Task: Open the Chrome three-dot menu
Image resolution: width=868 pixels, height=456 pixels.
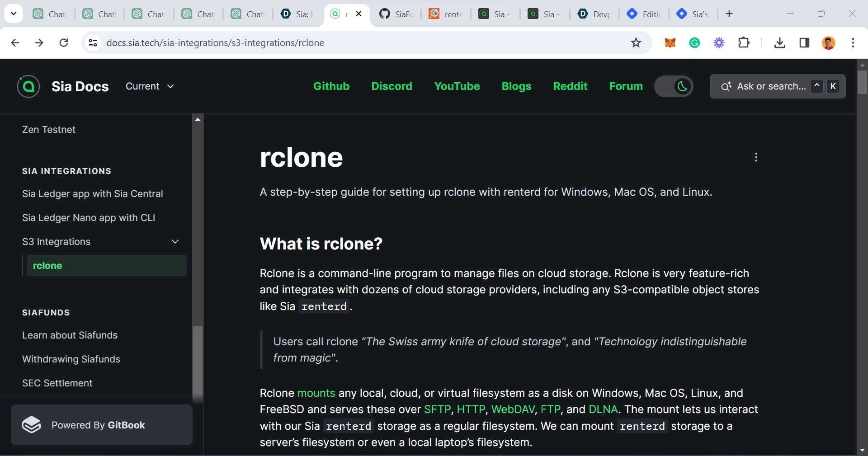Action: pyautogui.click(x=853, y=43)
